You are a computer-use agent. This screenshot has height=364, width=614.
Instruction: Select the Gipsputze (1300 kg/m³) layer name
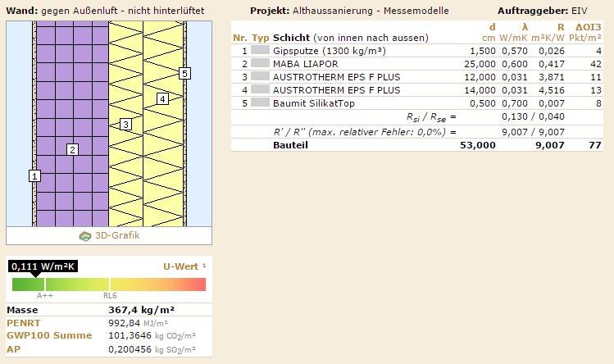(x=330, y=51)
